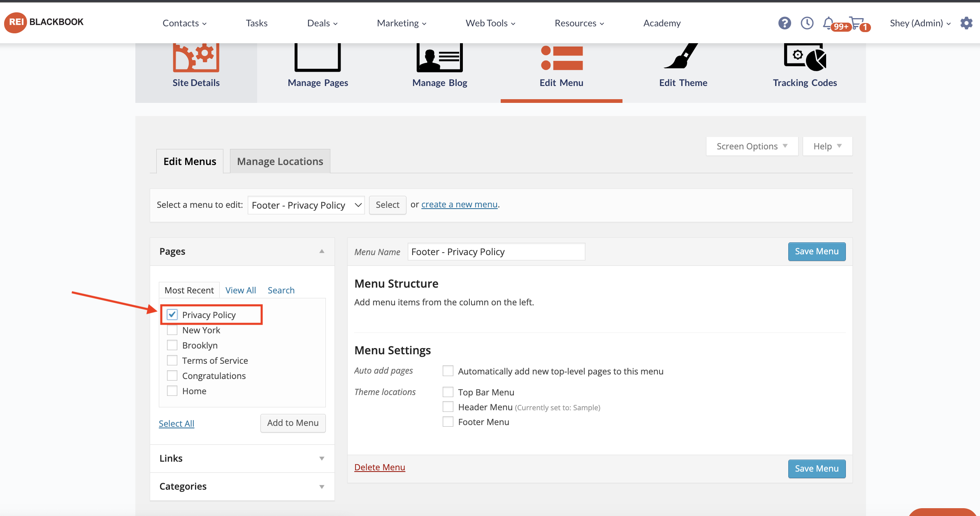Open the clock history icon

click(807, 23)
